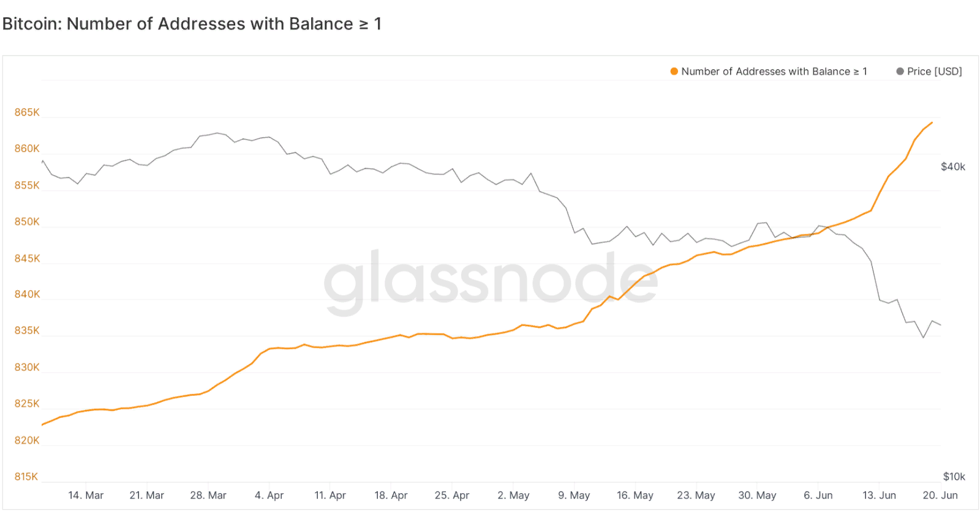Select the '6. Jun' x-axis date label
Screen dimensions: 980x514
(818, 495)
